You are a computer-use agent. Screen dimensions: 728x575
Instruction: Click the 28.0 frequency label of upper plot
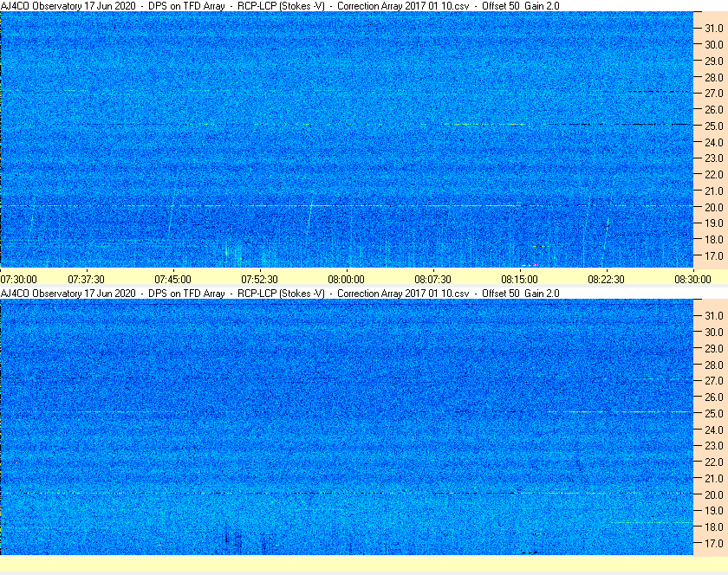pyautogui.click(x=714, y=77)
